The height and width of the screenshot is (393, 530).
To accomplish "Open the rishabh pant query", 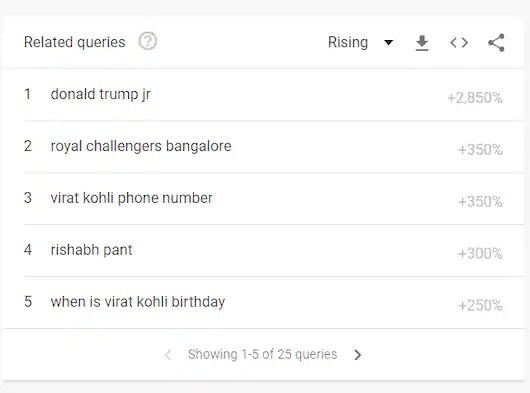I will [x=91, y=250].
